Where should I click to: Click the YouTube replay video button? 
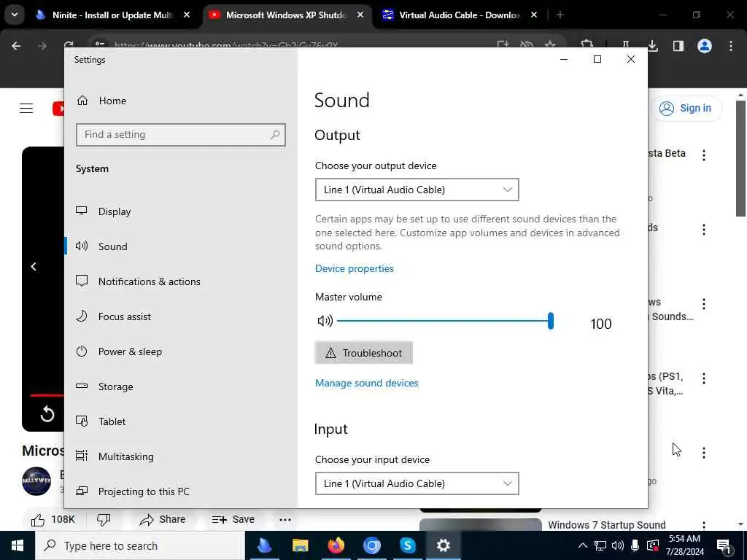pos(47,414)
